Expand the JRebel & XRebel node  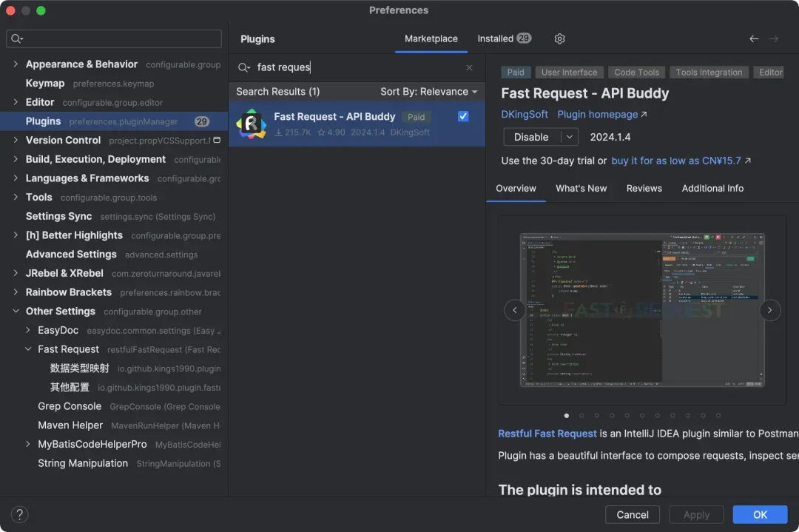16,273
